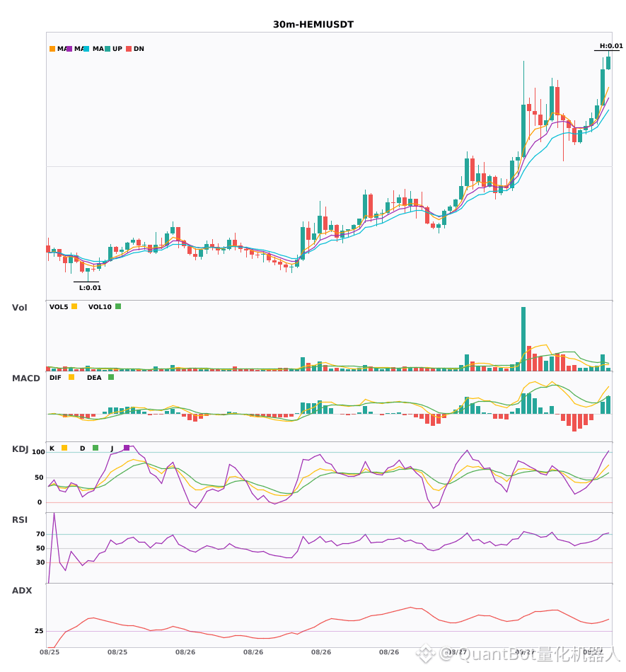This screenshot has width=626, height=672.
Task: Click the VOL10 legend text
Action: (100, 307)
